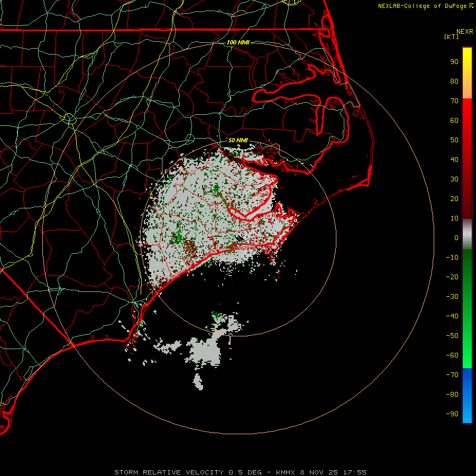Viewport: 476px width, 476px height.
Task: Click the -80 knot scale label
Action: pos(452,395)
